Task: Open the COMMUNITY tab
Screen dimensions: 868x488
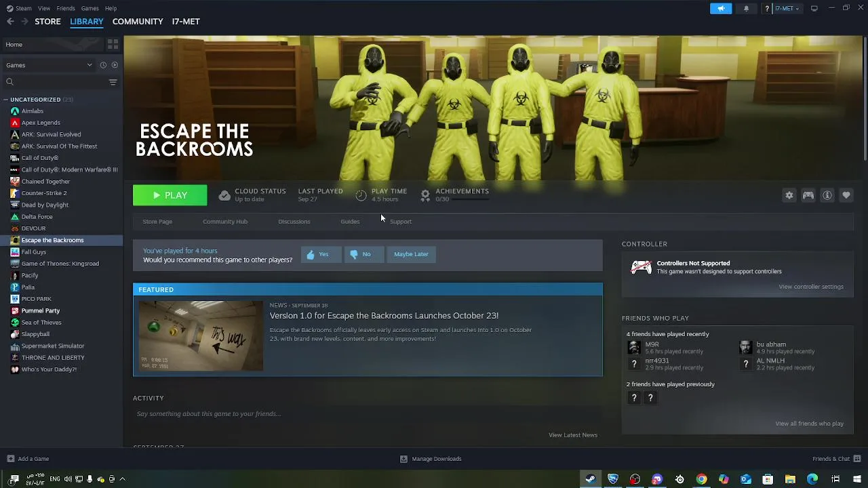Action: (x=138, y=22)
